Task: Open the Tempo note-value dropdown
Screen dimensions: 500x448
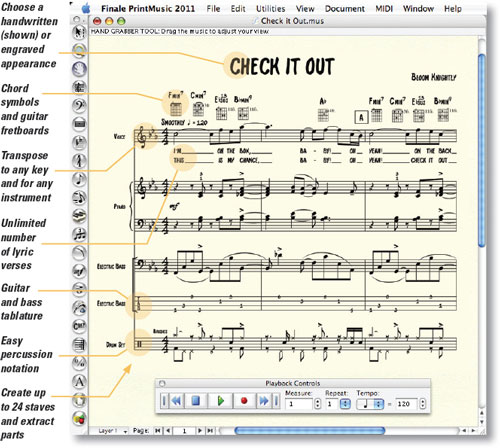Action: [370, 404]
